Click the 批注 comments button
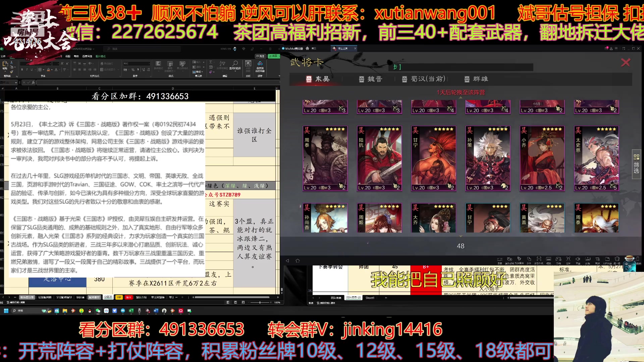Viewport: 644px width, 362px height. point(260,56)
